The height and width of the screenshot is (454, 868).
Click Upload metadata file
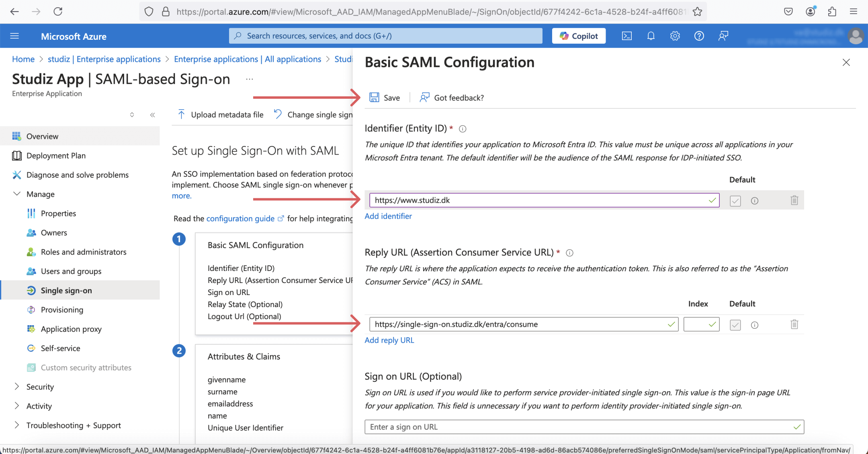(x=220, y=115)
